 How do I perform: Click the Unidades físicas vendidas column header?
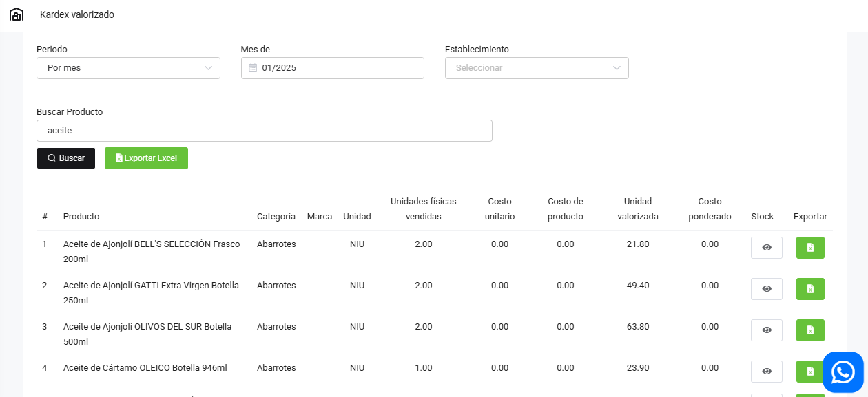[x=423, y=208]
